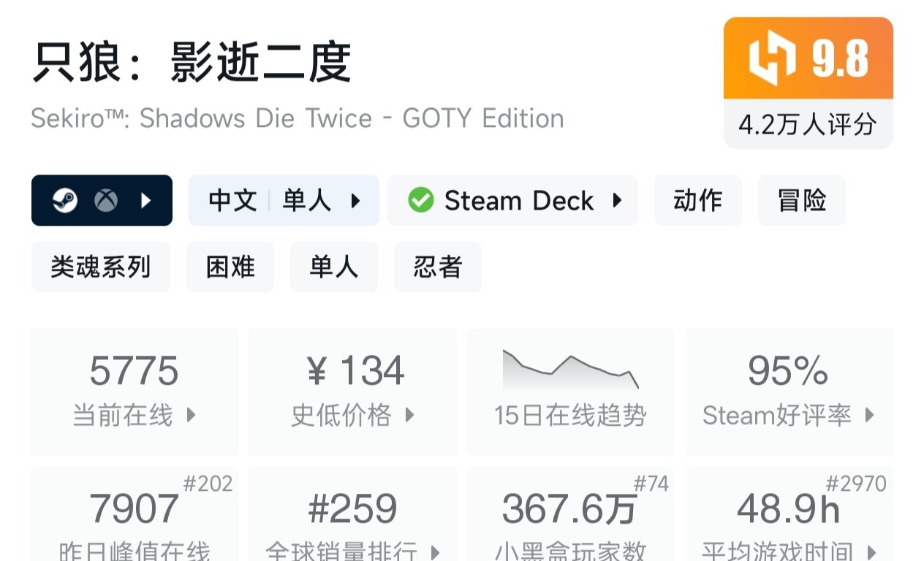Click the 单人 tag in second row
Screen dimensions: 924x561
pyautogui.click(x=333, y=267)
